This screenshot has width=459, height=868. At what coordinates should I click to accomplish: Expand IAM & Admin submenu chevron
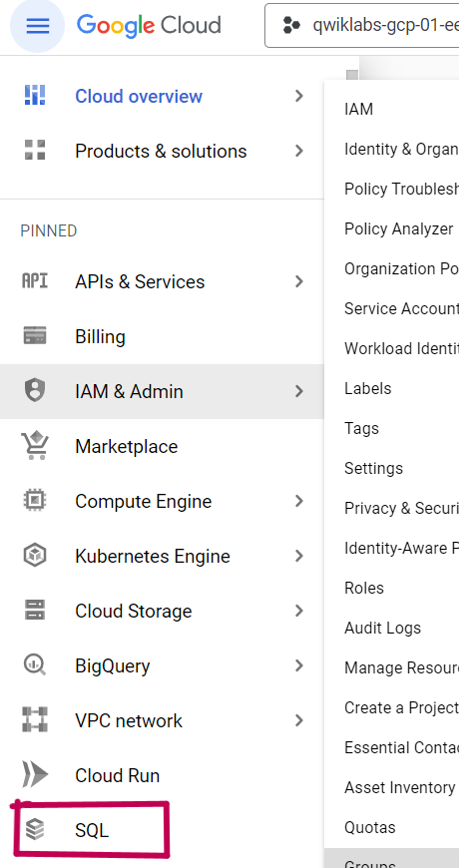[299, 391]
